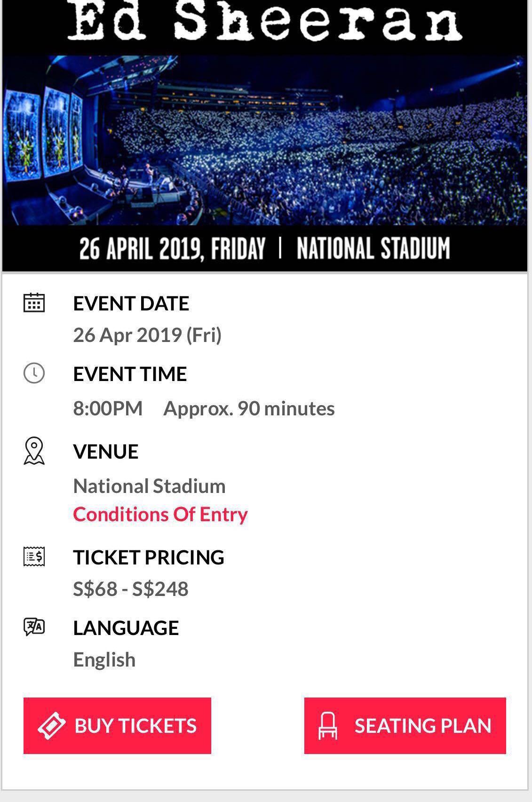The image size is (532, 802).
Task: Select the National Stadium venue name
Action: pyautogui.click(x=150, y=485)
